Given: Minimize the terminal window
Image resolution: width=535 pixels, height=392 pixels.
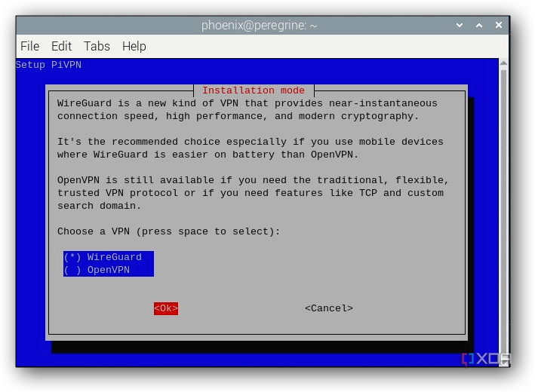Looking at the screenshot, I should 460,26.
